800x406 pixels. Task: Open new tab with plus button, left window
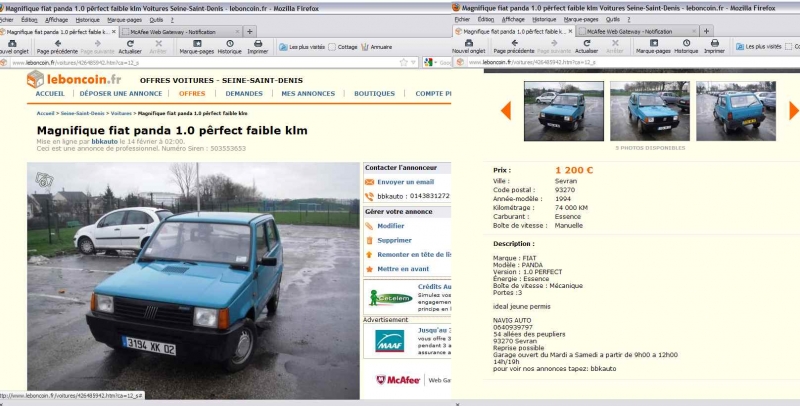(x=249, y=32)
